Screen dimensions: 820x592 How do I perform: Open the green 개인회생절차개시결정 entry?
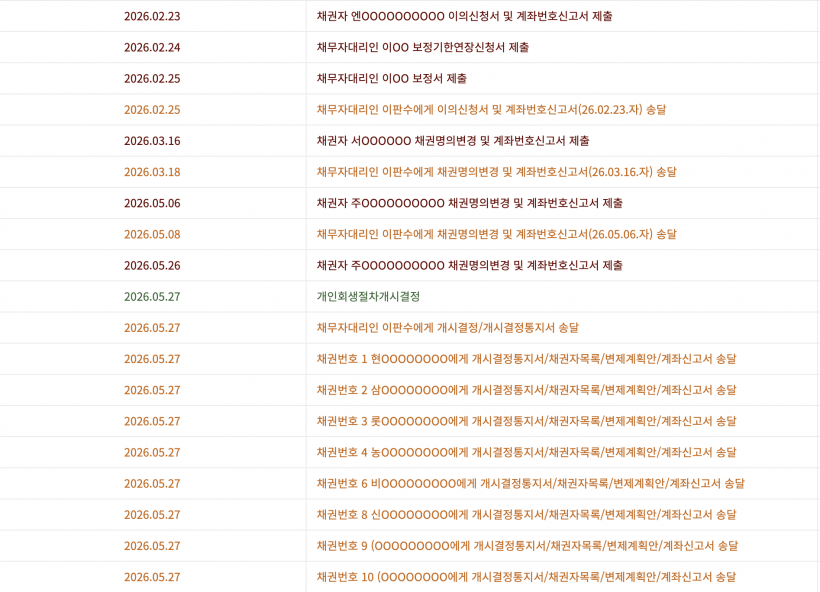tap(368, 297)
